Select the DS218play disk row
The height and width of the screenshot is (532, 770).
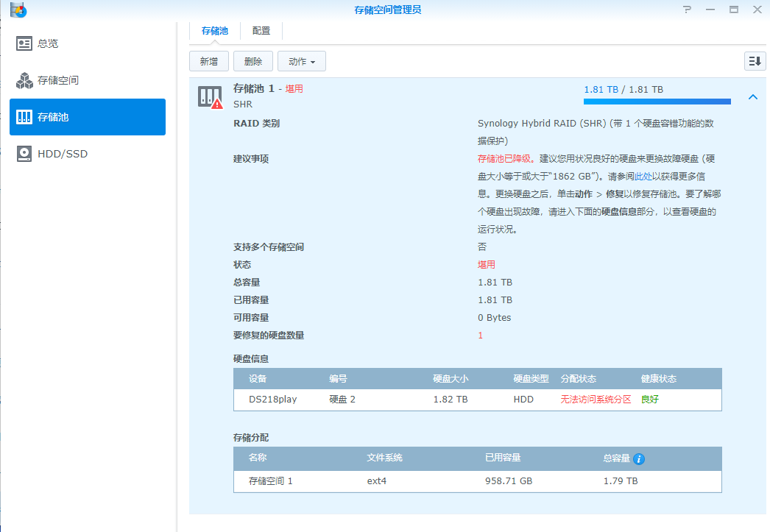[477, 400]
